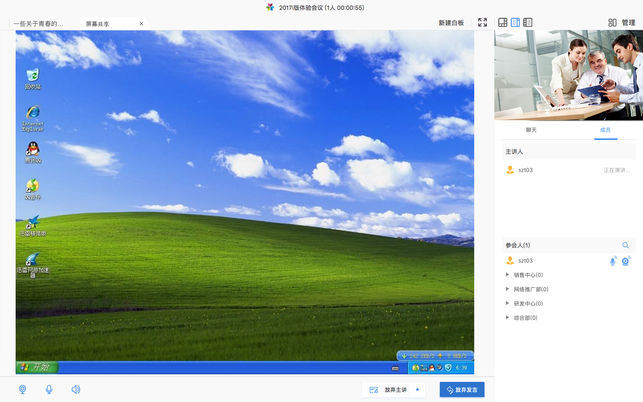Viewport: 643px width, 402px height.
Task: Toggle the speaker volume icon
Action: 75,389
